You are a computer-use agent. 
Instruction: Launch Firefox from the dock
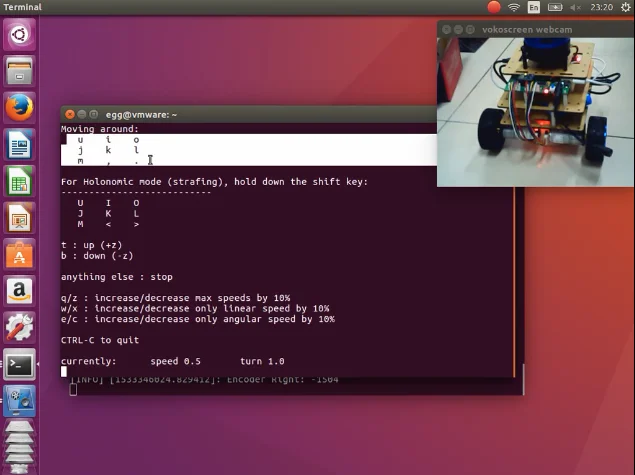tap(19, 108)
